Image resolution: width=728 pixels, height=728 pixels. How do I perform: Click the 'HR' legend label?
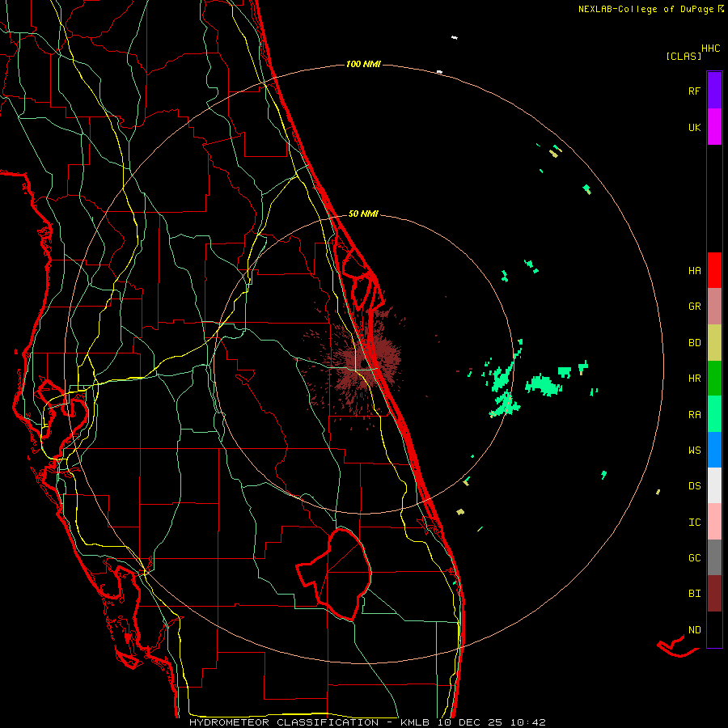point(694,379)
